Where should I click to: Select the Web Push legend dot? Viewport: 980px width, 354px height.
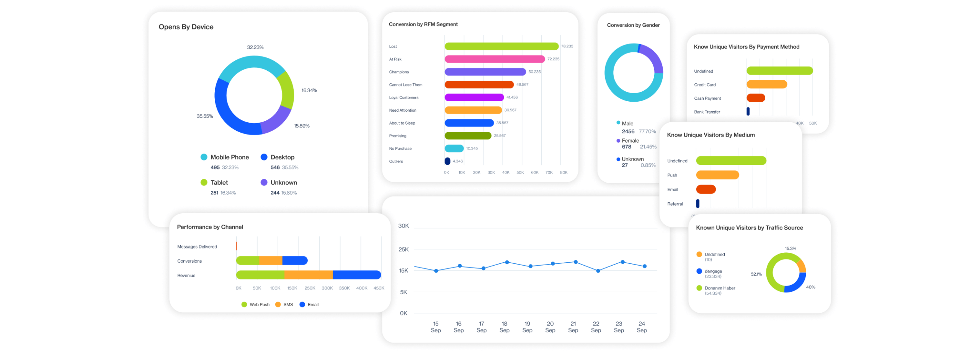(x=244, y=304)
